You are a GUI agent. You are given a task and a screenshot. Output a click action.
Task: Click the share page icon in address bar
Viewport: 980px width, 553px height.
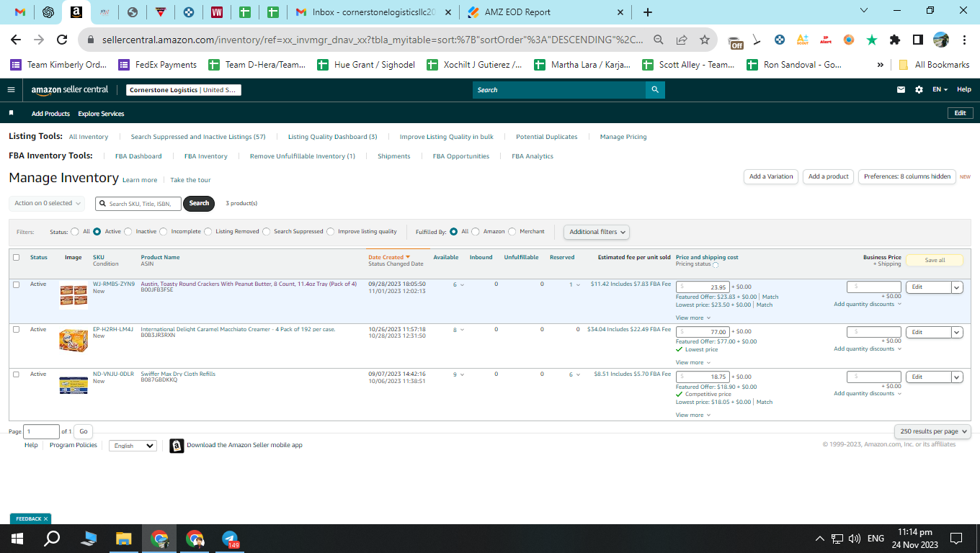tap(682, 40)
